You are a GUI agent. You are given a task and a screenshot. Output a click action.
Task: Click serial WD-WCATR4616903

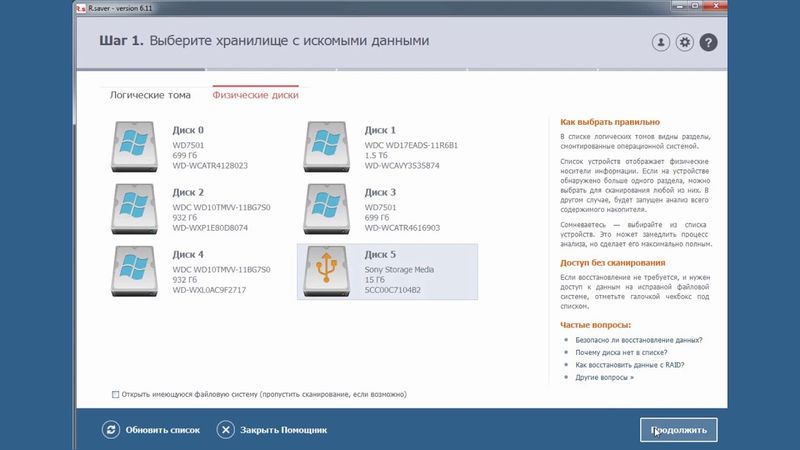click(402, 228)
